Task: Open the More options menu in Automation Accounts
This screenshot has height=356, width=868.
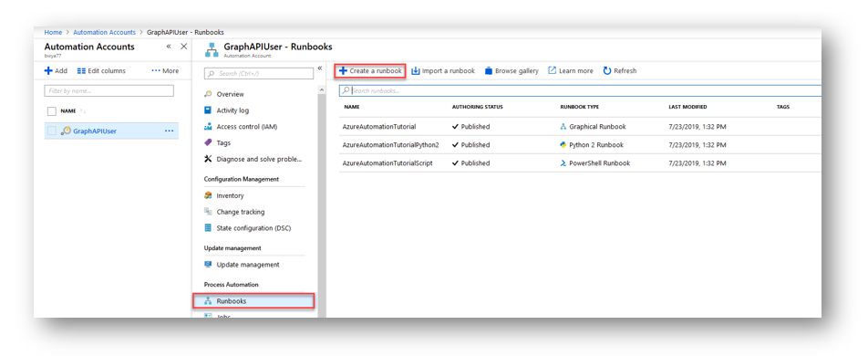Action: pyautogui.click(x=165, y=71)
